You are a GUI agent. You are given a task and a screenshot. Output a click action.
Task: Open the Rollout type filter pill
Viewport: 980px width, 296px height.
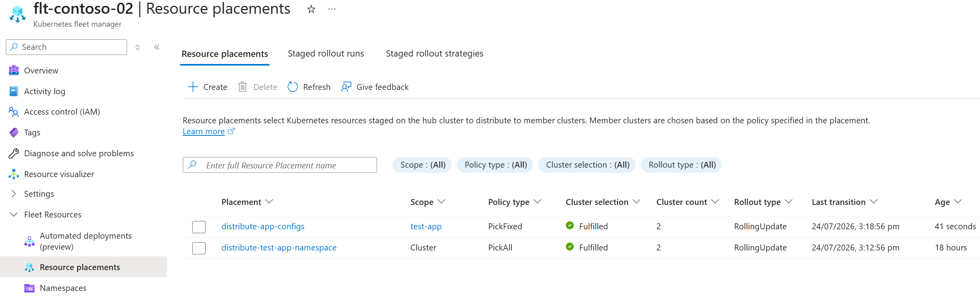[x=681, y=165]
